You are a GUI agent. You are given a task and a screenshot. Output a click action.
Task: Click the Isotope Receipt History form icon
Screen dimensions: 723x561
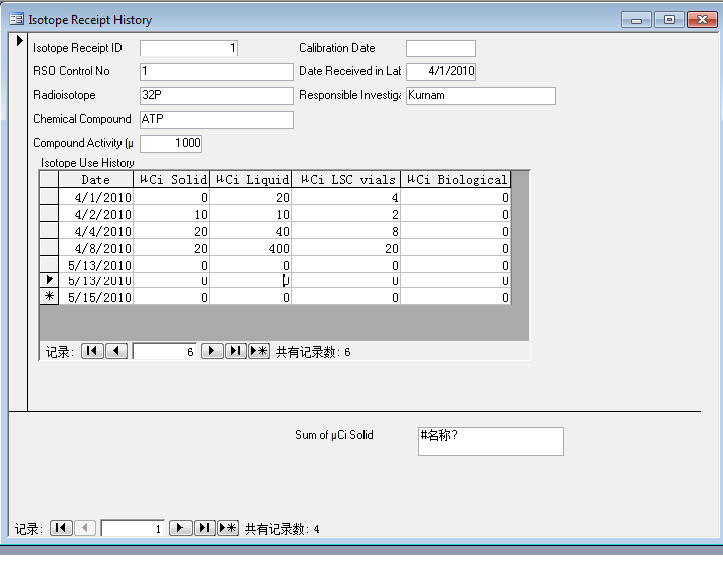tap(16, 19)
